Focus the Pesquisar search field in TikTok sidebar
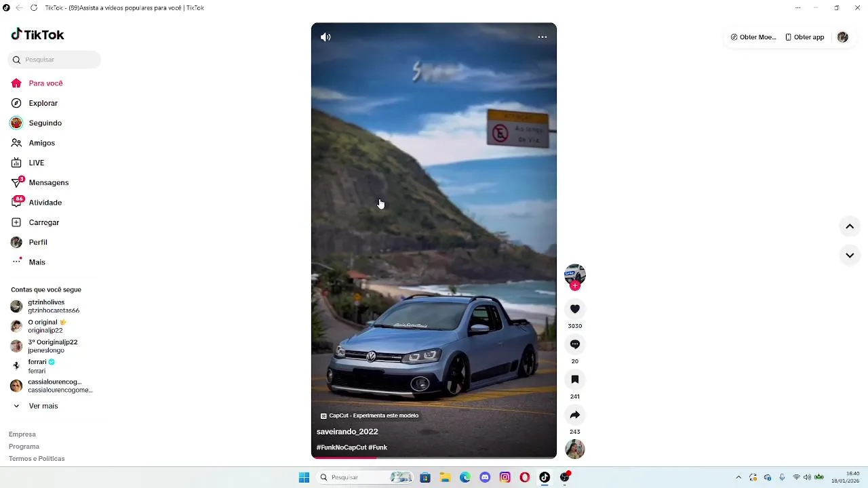Image resolution: width=868 pixels, height=488 pixels. coord(54,60)
